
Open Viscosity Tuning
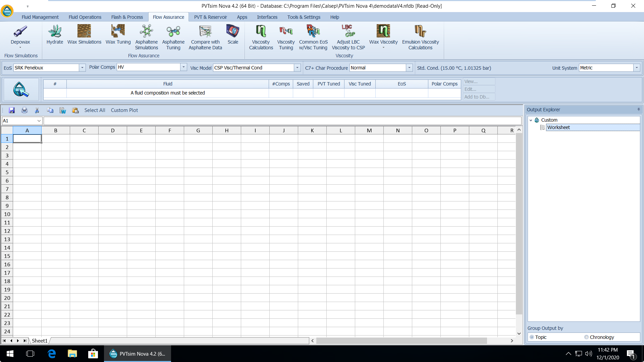coord(286,37)
